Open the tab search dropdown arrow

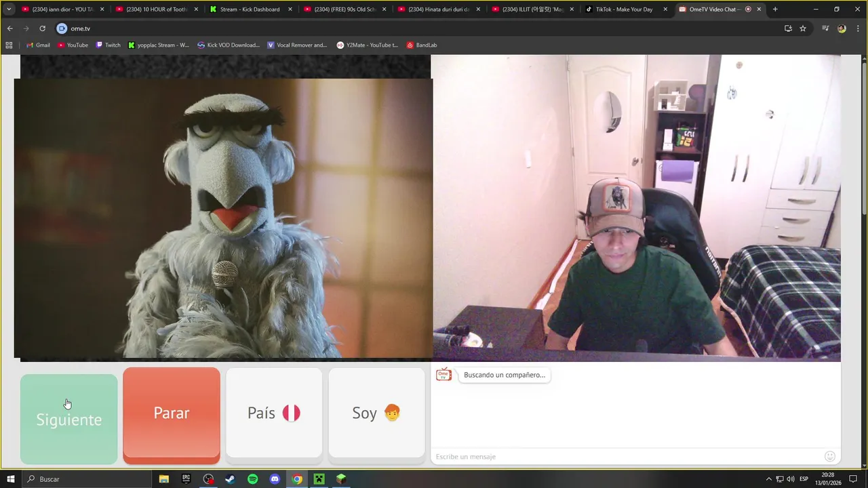(8, 9)
